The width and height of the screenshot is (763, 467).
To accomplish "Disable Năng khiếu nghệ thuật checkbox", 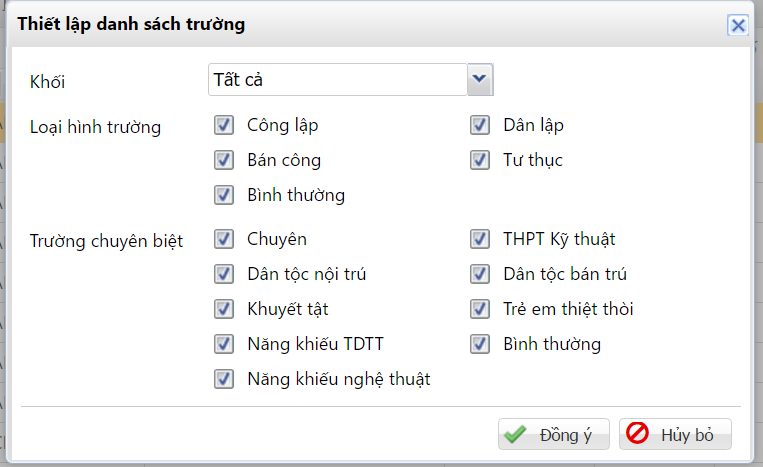I will (x=224, y=379).
